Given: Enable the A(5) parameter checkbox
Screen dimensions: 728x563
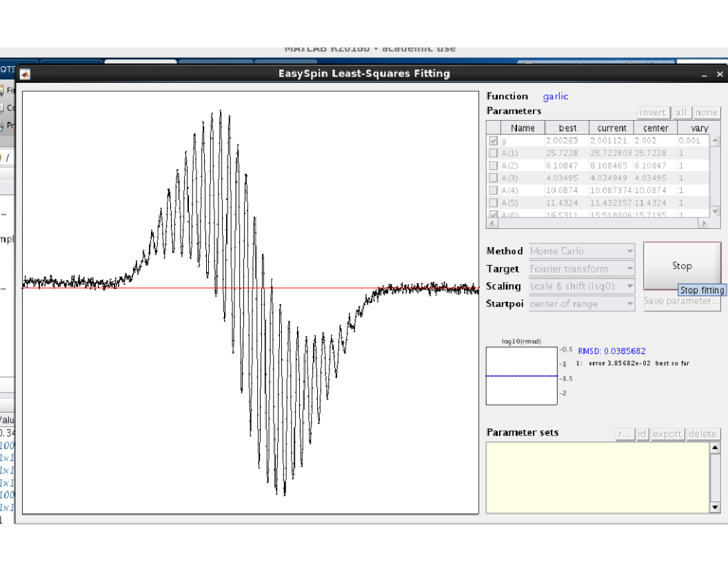Looking at the screenshot, I should (x=493, y=203).
